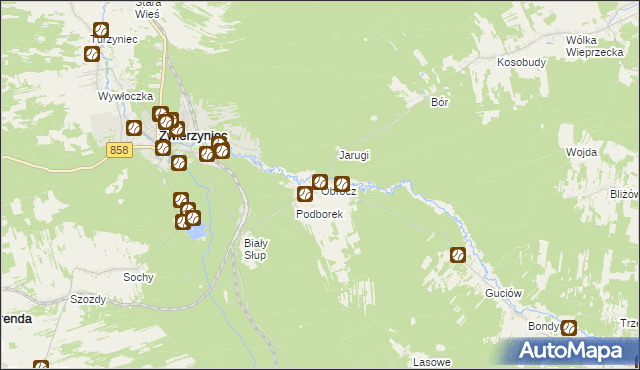
Task: Select the Wólka Wieprzecka label
Action: [594, 46]
